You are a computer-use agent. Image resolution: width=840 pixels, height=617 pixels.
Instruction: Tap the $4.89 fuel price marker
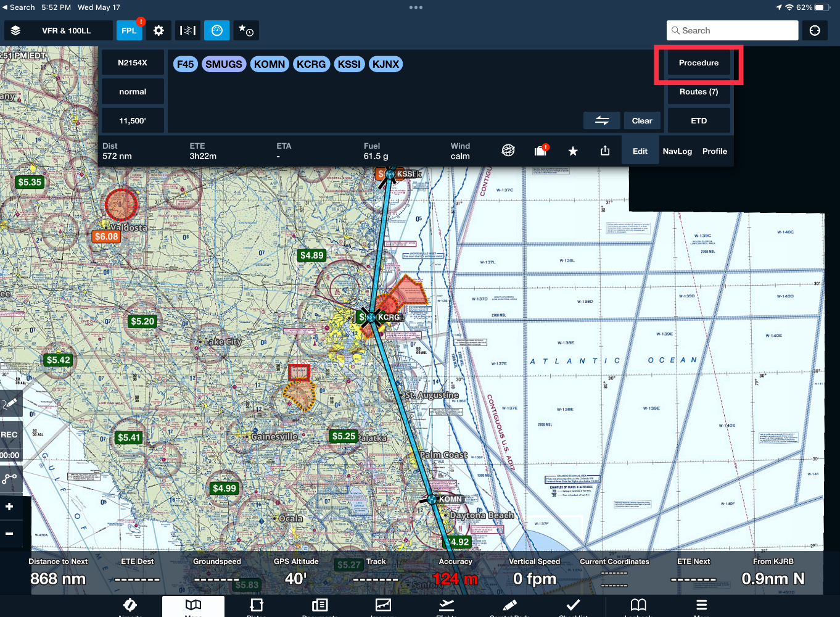[311, 255]
